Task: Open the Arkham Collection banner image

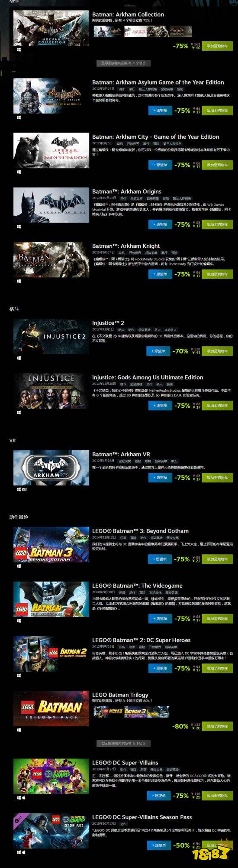Action: coord(51,28)
